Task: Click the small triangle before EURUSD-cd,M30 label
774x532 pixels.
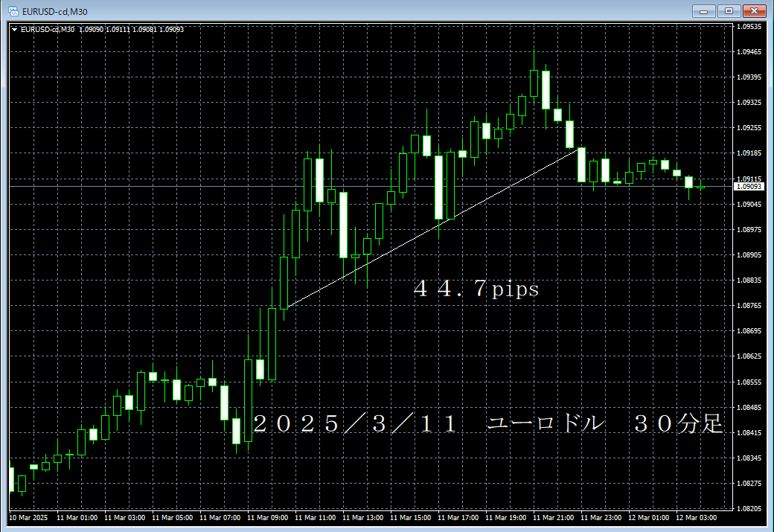Action: point(15,30)
